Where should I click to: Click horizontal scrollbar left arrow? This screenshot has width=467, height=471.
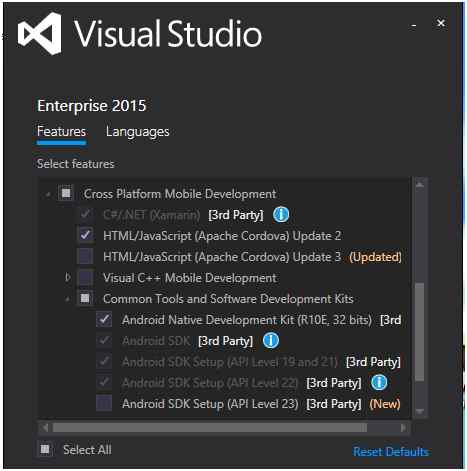(45, 428)
